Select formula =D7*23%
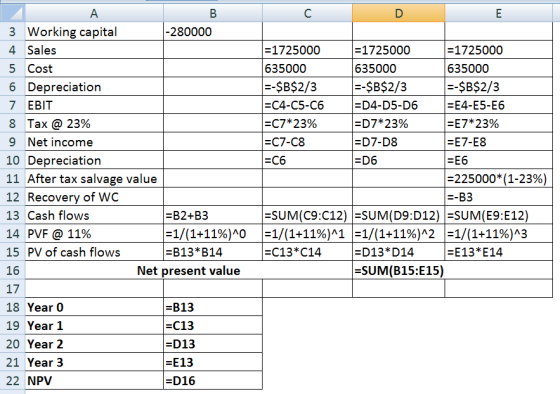560x394 pixels. point(399,124)
